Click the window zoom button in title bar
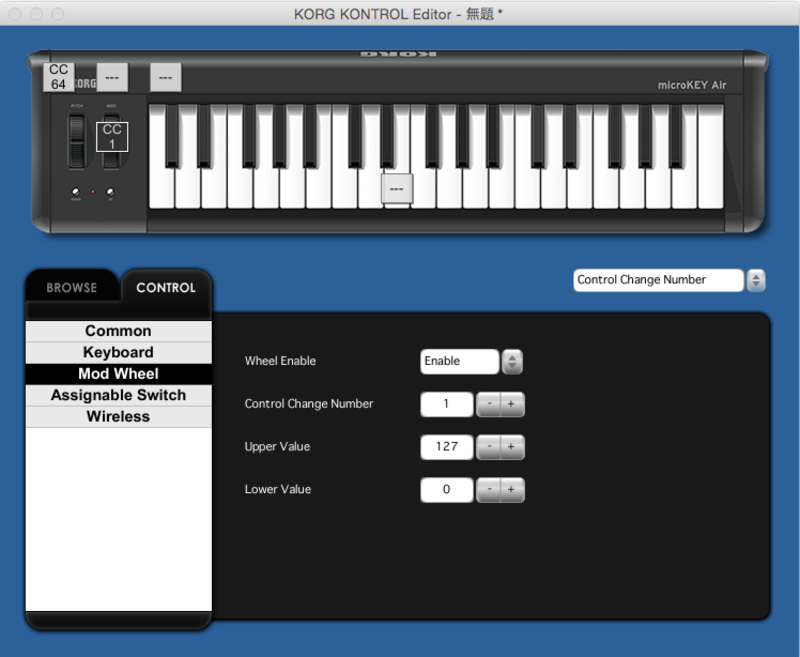The width and height of the screenshot is (800, 657). point(58,14)
